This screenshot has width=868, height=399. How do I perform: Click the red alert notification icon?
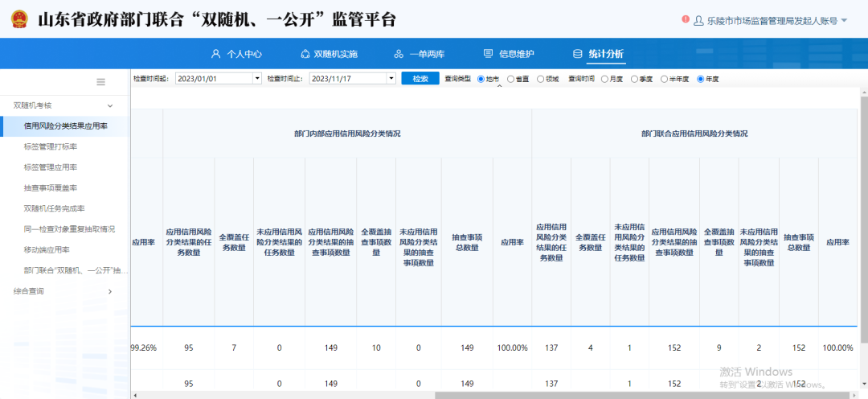coord(685,19)
